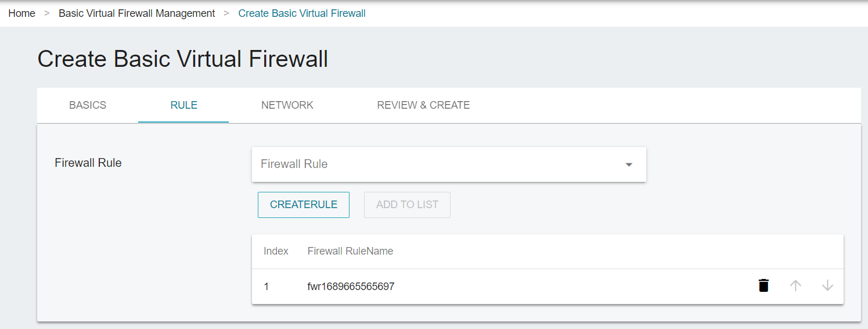Screen dimensions: 868x329
Task: Switch to the BASICS tab
Action: (x=88, y=105)
